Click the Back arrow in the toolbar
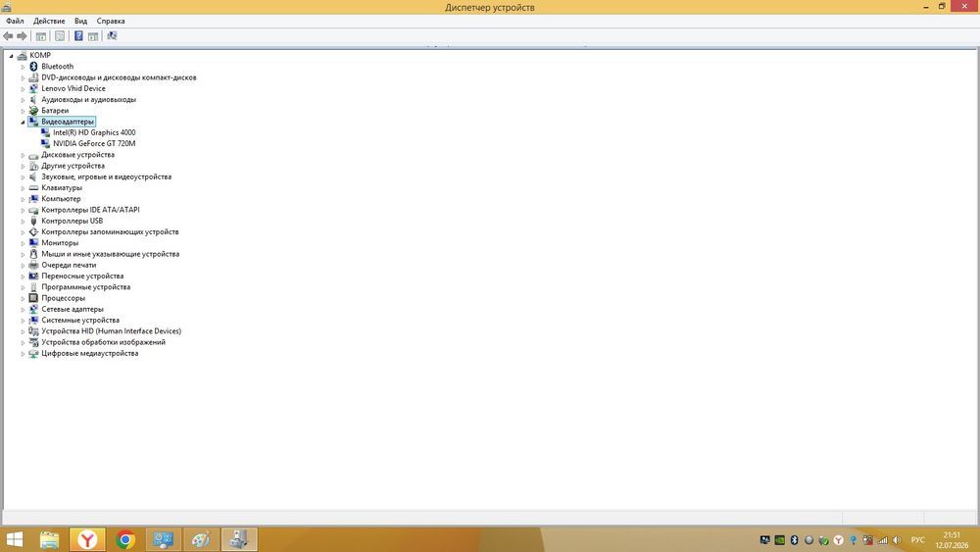This screenshot has height=552, width=980. [x=8, y=36]
